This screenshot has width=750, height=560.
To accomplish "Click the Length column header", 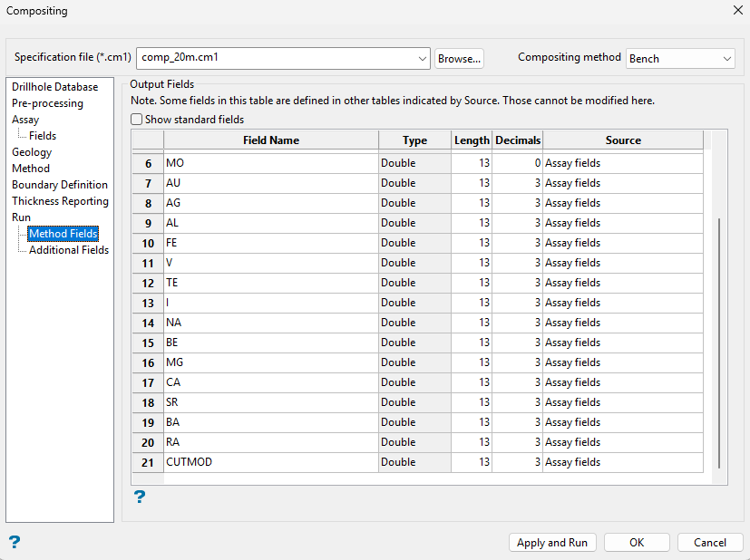I will click(472, 140).
